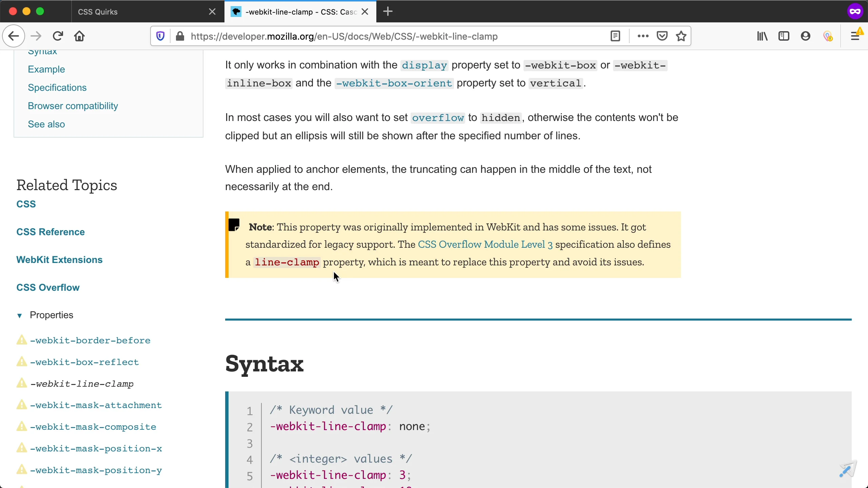The image size is (868, 488).
Task: Open tracking protection shield icon
Action: (x=160, y=36)
